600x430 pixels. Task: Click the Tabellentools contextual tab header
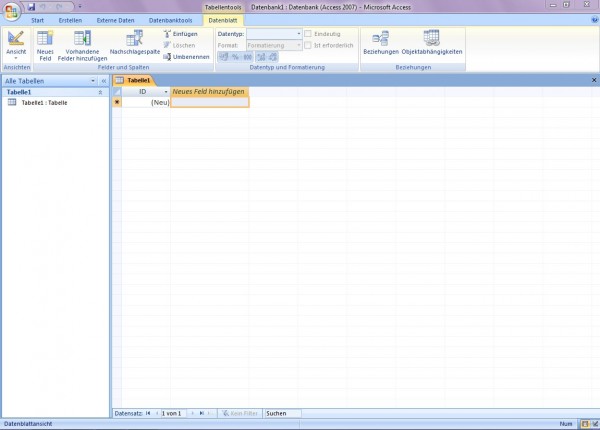click(223, 7)
